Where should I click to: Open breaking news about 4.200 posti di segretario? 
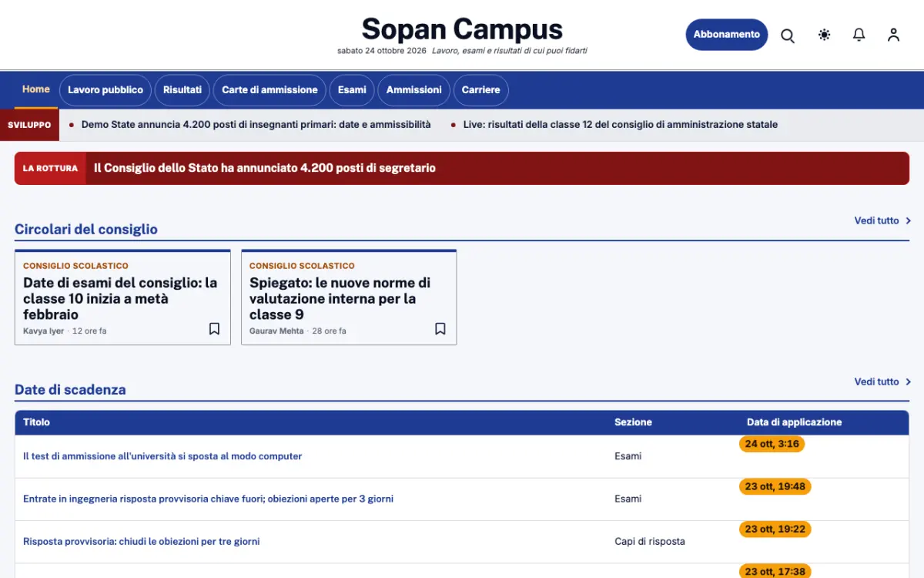click(x=265, y=168)
